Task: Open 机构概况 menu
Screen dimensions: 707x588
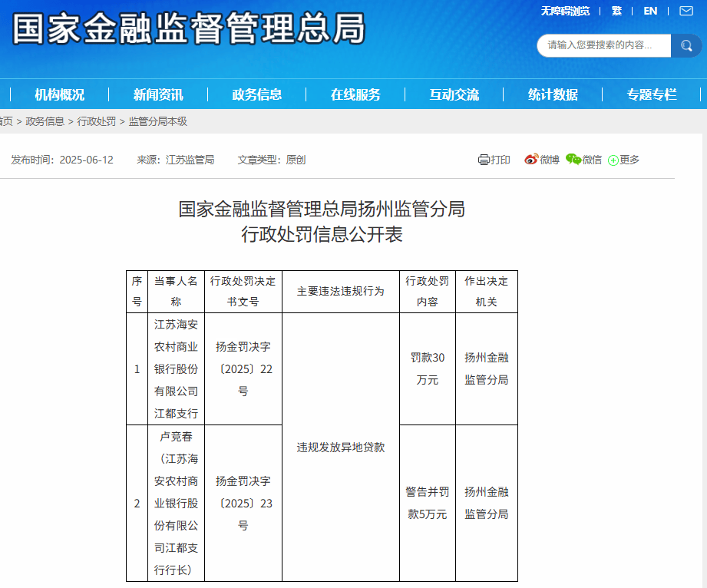Action: (60, 94)
